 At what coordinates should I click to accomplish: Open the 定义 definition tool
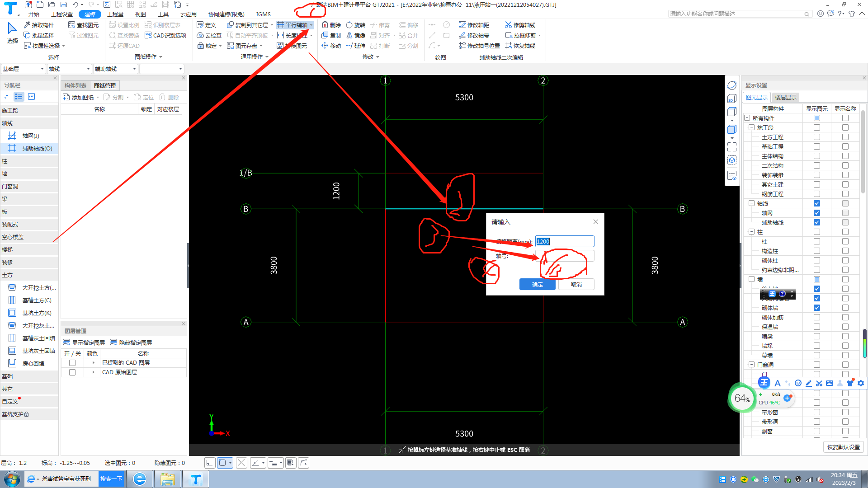coord(207,25)
